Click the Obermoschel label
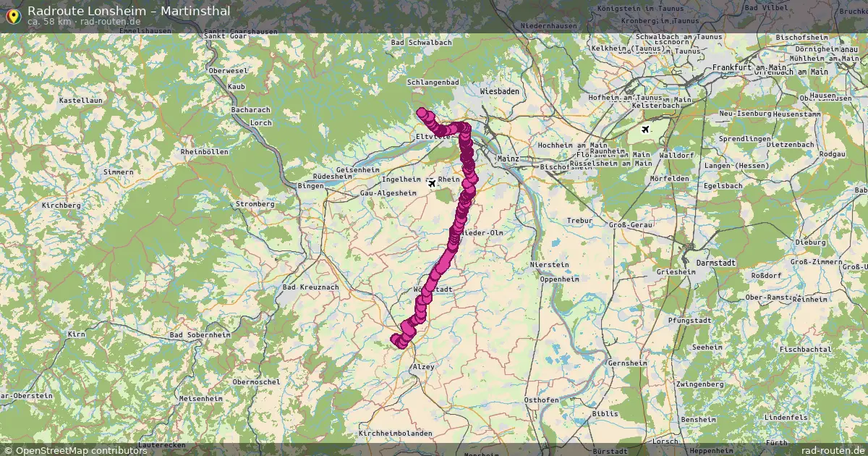The width and height of the screenshot is (868, 456). [x=256, y=381]
